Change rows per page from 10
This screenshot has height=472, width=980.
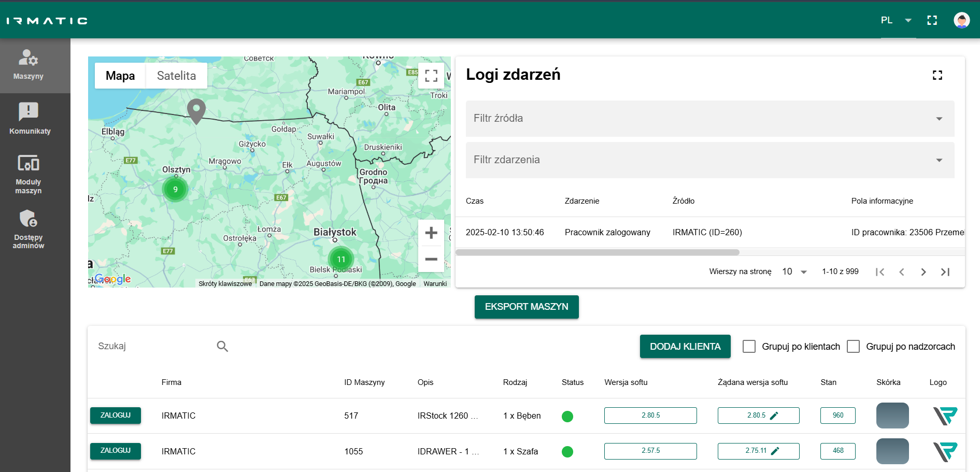(x=794, y=272)
